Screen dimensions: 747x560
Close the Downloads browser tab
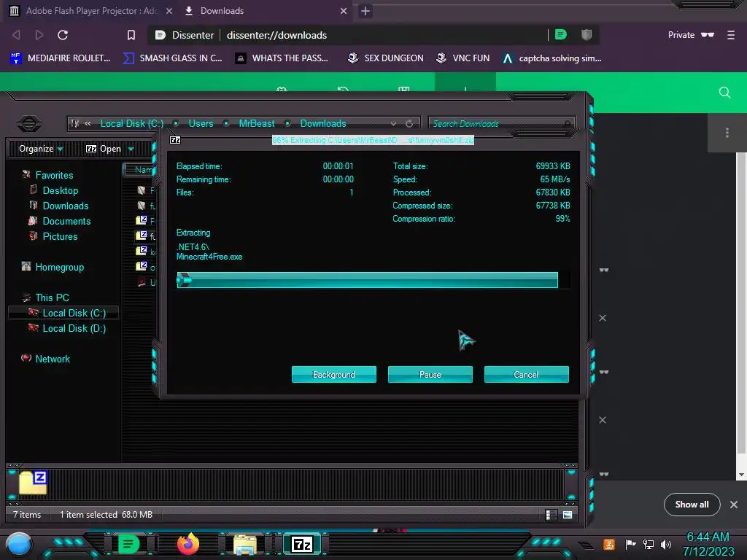point(344,10)
